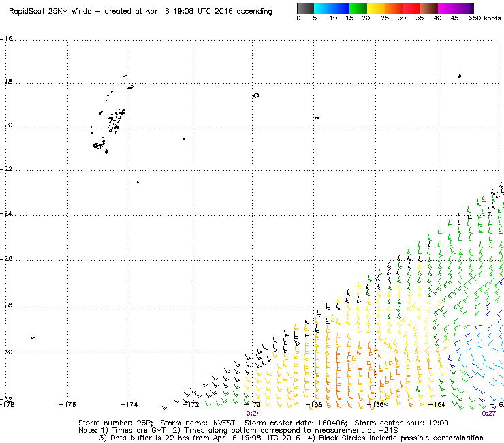Click longitude label '-164'

[x=437, y=404]
